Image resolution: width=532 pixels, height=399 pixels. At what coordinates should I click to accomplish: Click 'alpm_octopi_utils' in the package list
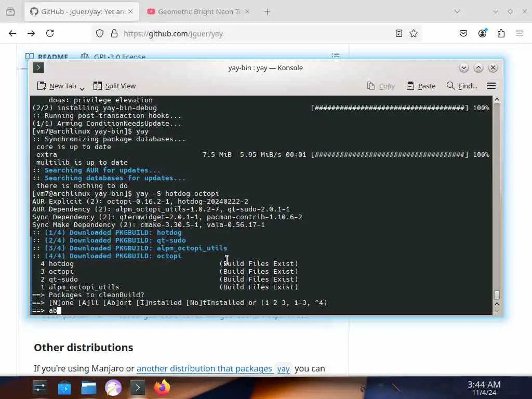[x=84, y=287]
